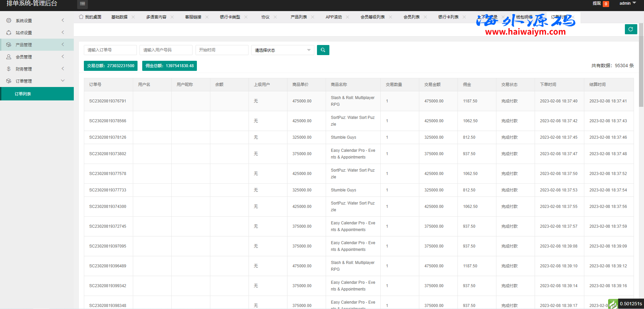This screenshot has height=309, width=644.
Task: Close the 产品列表 tab
Action: [313, 17]
